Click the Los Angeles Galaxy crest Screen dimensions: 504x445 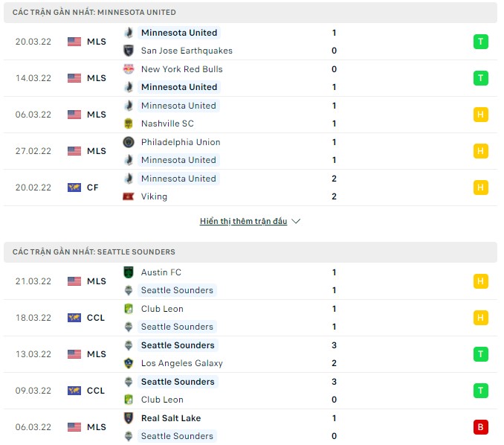(x=128, y=363)
